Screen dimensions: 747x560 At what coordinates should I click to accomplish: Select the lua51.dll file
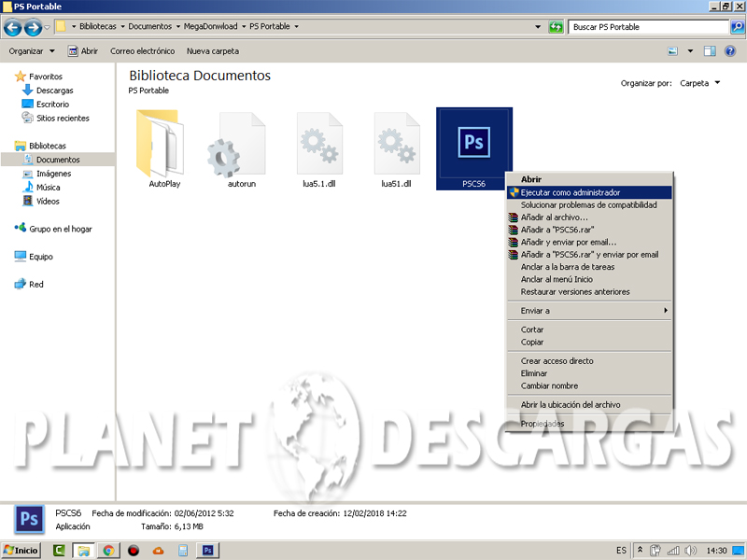(396, 148)
